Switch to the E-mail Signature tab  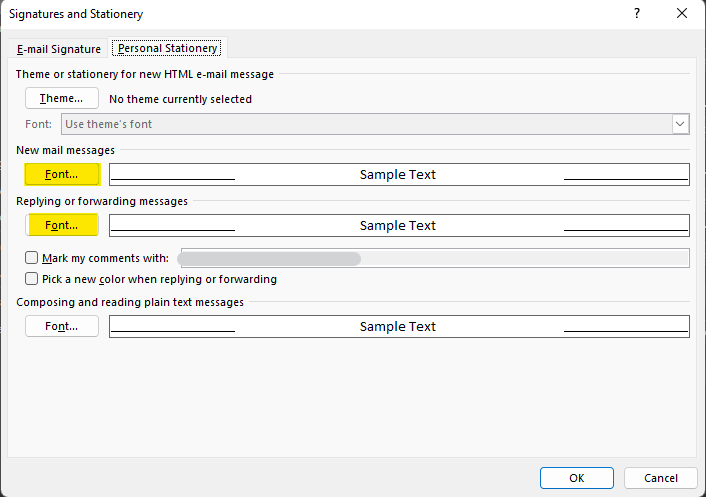pyautogui.click(x=59, y=49)
